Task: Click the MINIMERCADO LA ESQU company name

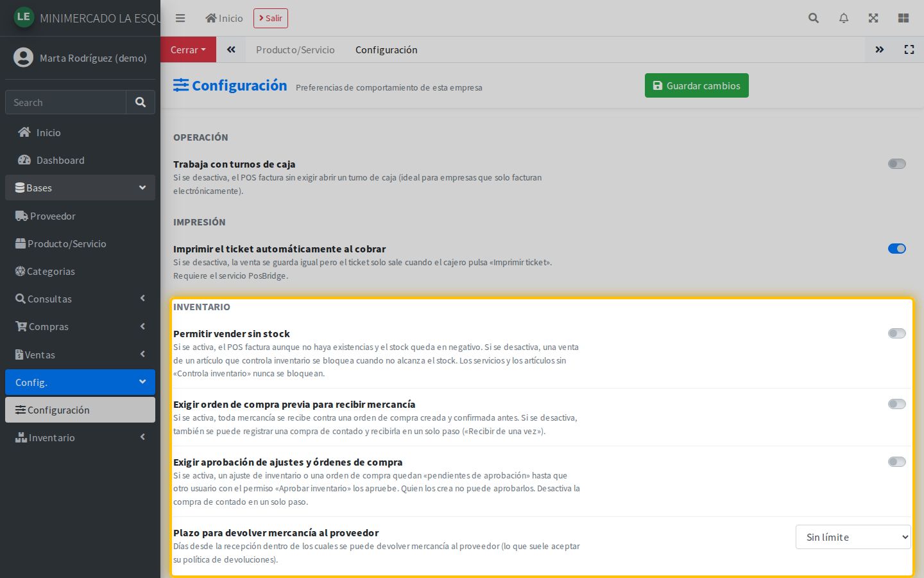Action: (x=100, y=18)
